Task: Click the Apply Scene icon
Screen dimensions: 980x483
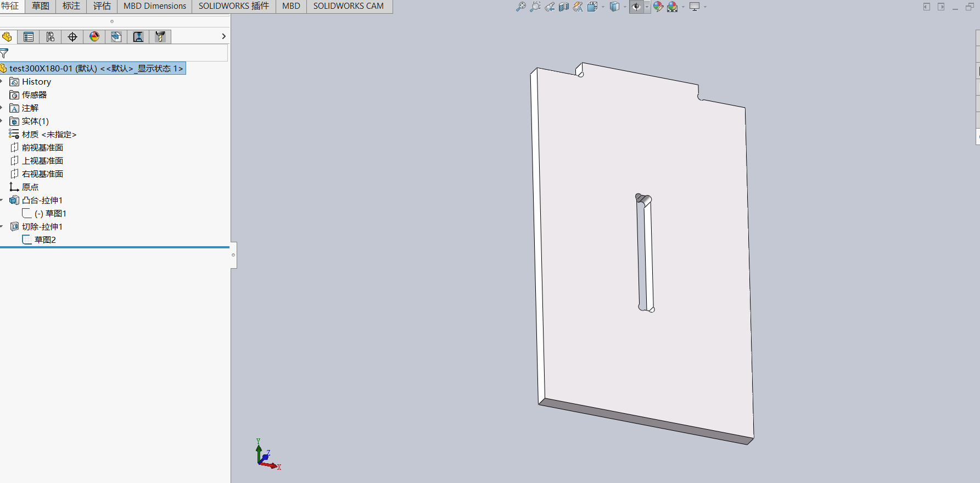Action: [673, 7]
